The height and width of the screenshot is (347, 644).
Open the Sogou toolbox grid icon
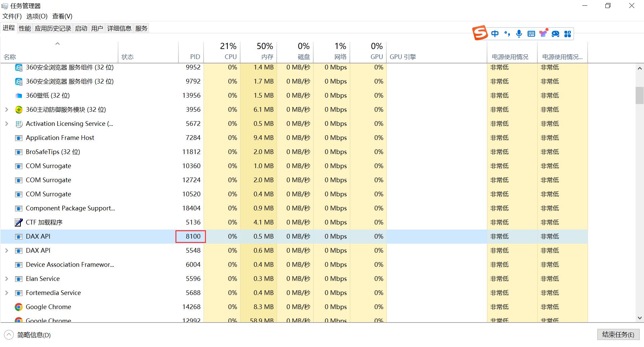tap(568, 34)
